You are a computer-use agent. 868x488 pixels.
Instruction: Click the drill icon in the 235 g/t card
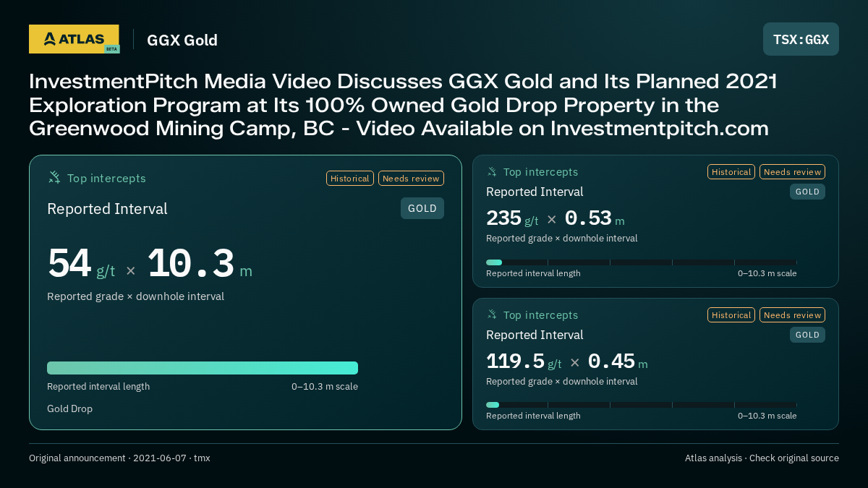click(492, 172)
